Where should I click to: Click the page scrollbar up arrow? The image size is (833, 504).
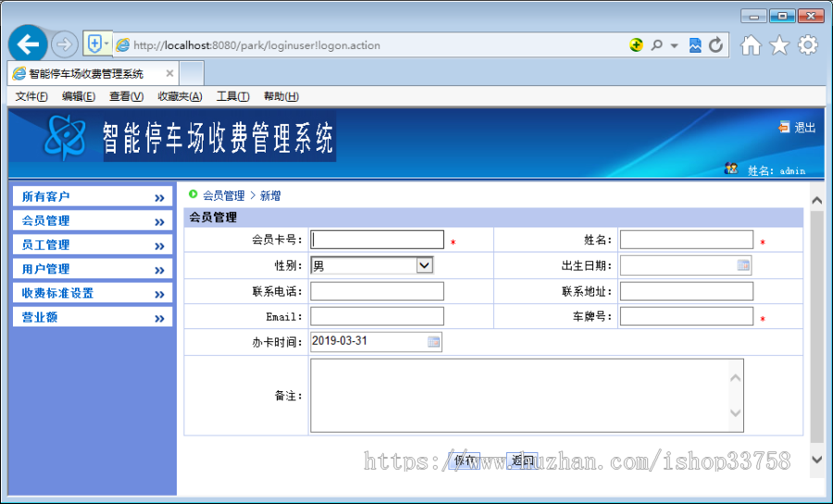coord(817,200)
